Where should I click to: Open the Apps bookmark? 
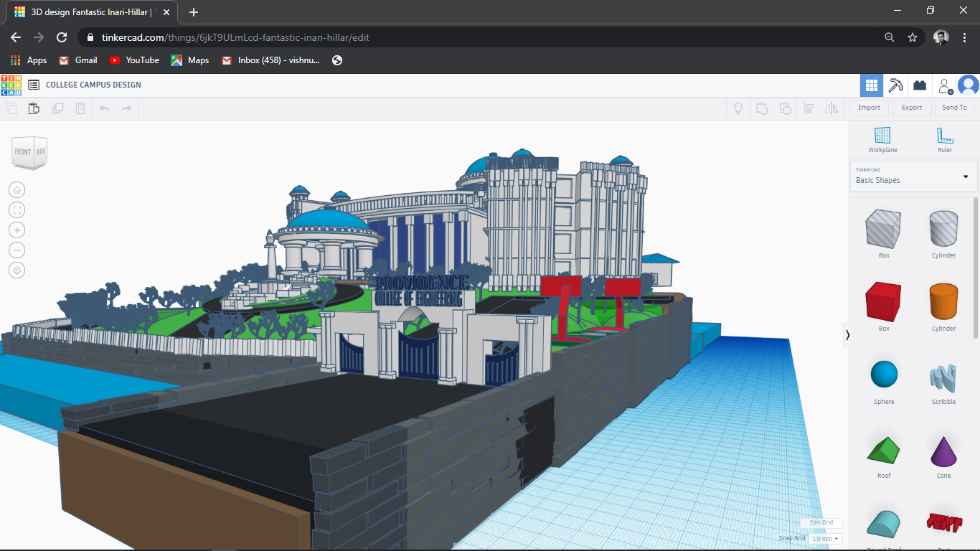click(x=29, y=60)
